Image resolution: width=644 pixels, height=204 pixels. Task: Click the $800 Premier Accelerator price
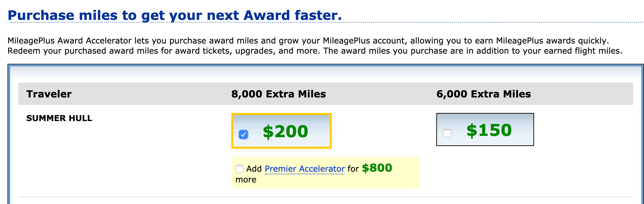(377, 168)
